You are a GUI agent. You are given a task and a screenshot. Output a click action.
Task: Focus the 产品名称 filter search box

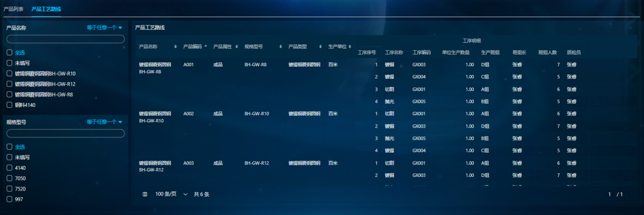click(x=65, y=39)
